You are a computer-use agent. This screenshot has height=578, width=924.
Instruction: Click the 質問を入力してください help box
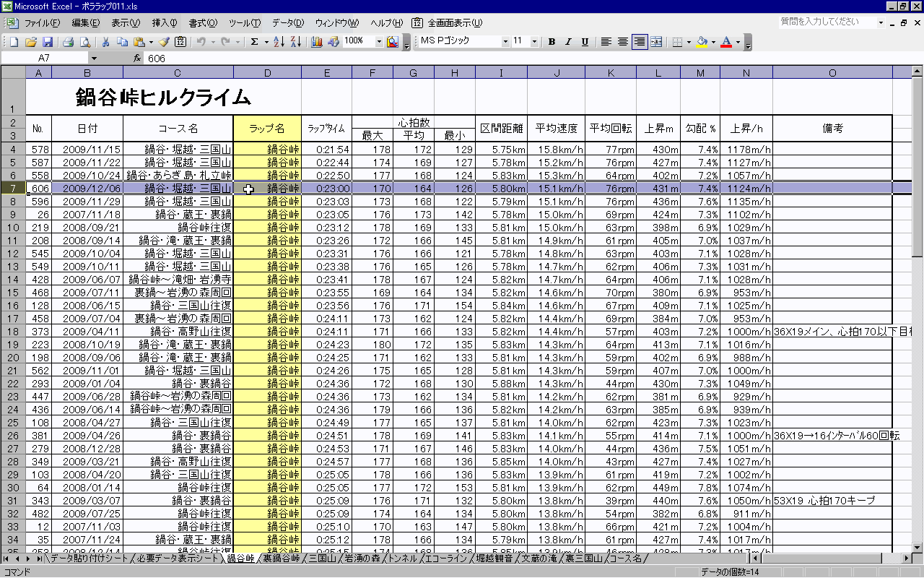[x=827, y=22]
